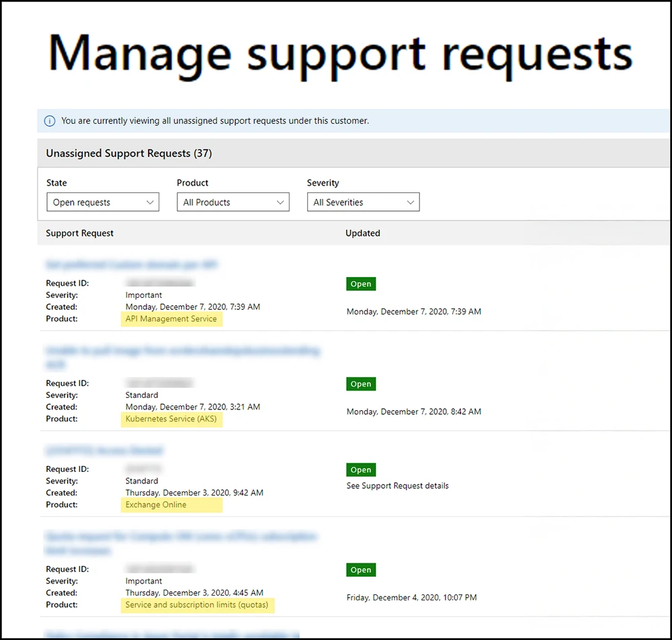Click the info icon in the blue banner
Image resolution: width=672 pixels, height=640 pixels.
tap(50, 121)
